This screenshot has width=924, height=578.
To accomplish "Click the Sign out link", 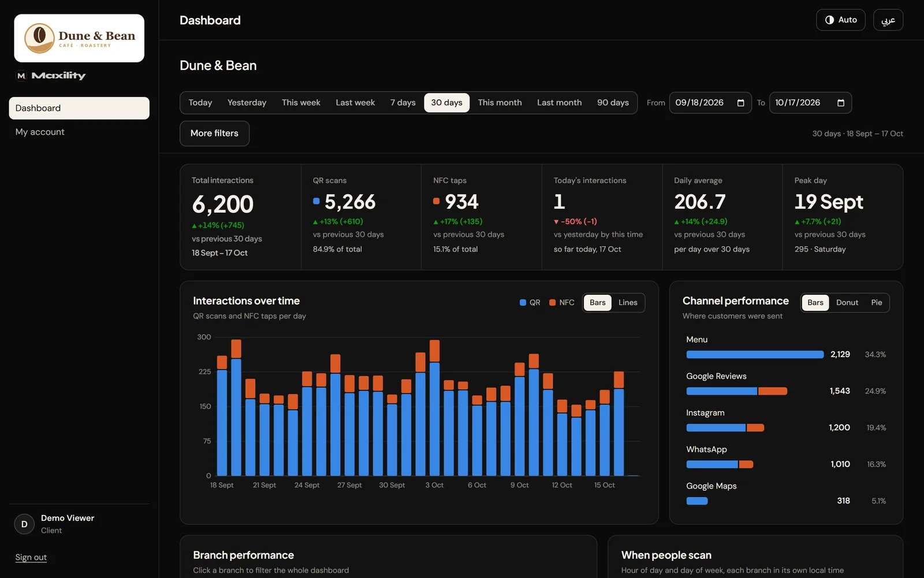I will 31,557.
